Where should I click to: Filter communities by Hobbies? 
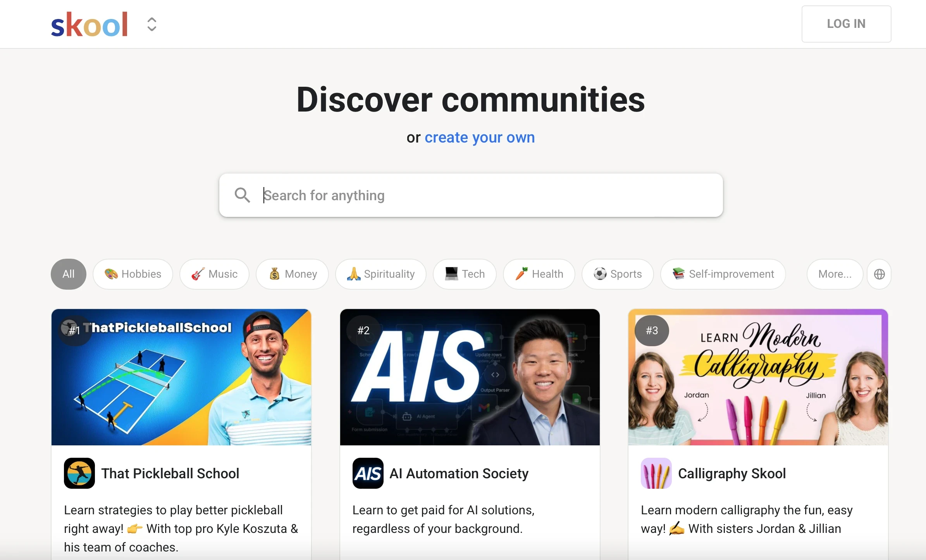[133, 274]
